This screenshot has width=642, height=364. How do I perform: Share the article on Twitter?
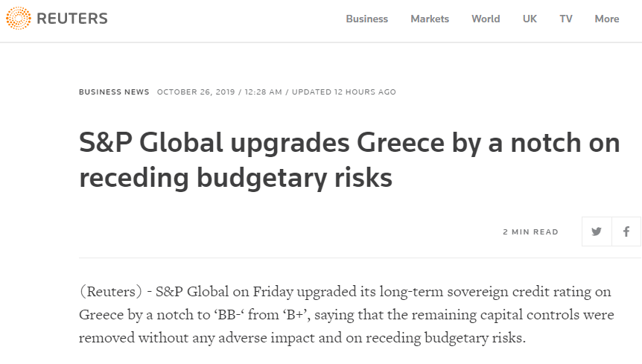point(597,232)
